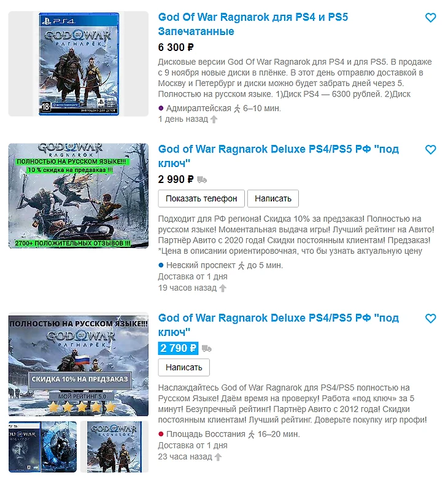448x479 pixels.
Task: Click the delivery truck icon beside 2 990 ₽
Action: click(202, 179)
